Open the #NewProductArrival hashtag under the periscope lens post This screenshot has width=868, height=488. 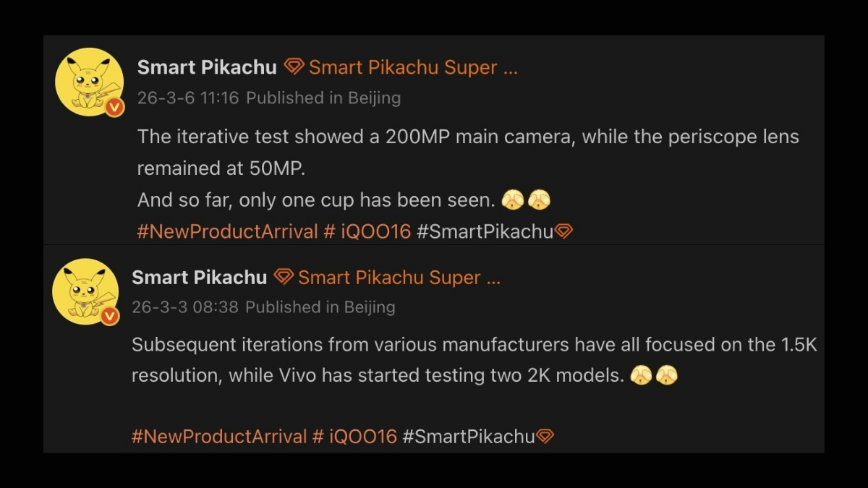coord(227,231)
